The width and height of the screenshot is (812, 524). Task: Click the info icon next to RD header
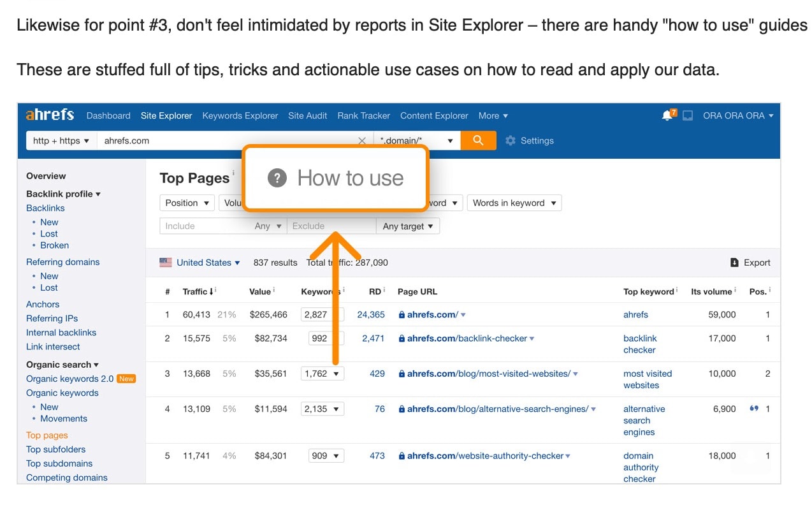coord(384,290)
